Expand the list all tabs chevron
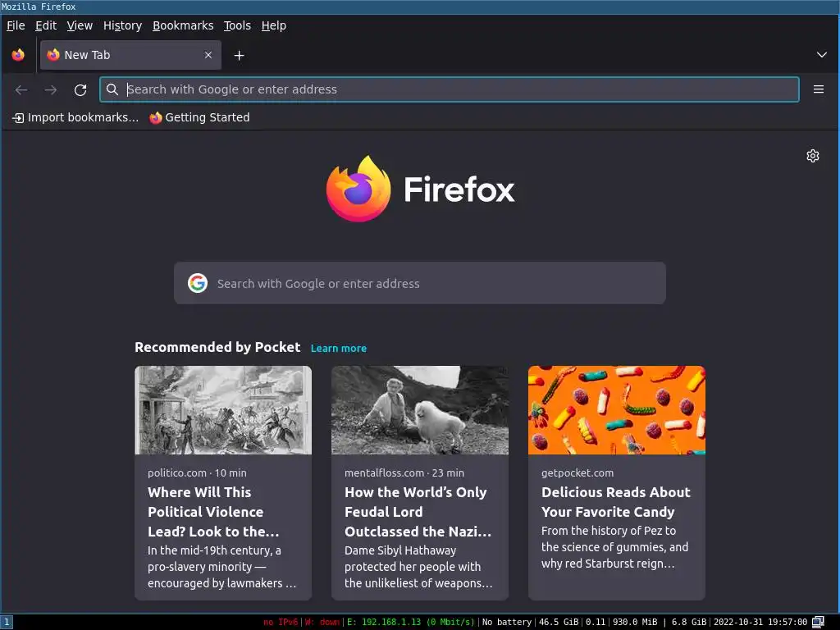The width and height of the screenshot is (840, 630). pos(821,55)
